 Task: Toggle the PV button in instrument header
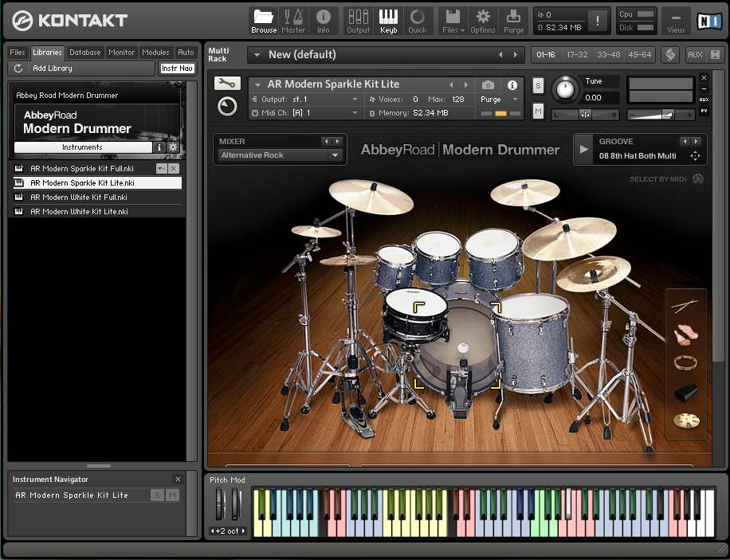704,111
